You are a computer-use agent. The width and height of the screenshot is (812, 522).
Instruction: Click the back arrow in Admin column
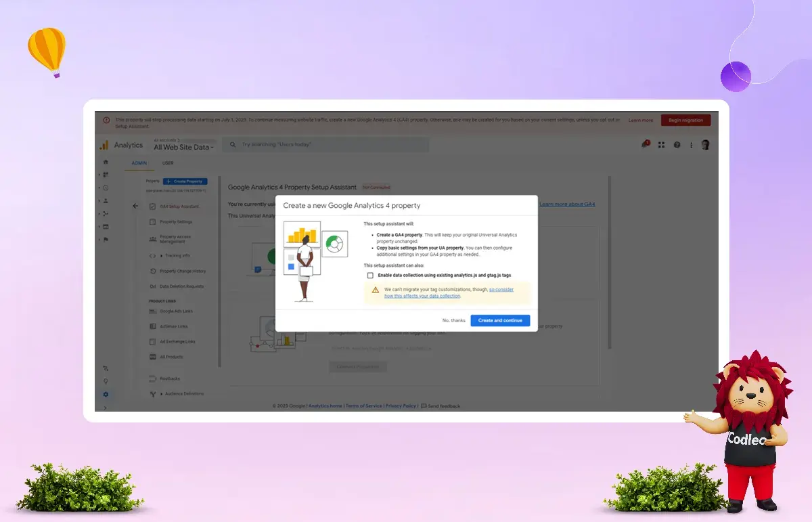pyautogui.click(x=135, y=206)
